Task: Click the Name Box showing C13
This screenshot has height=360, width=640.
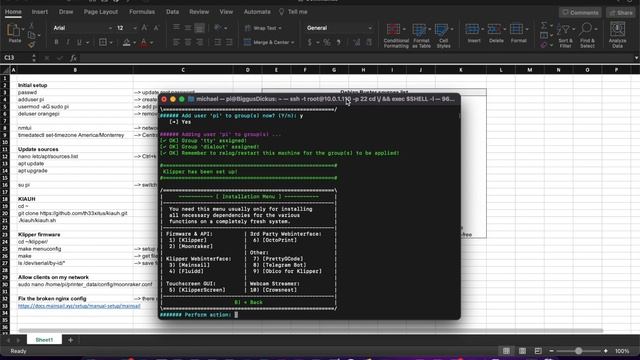Action: [x=16, y=58]
